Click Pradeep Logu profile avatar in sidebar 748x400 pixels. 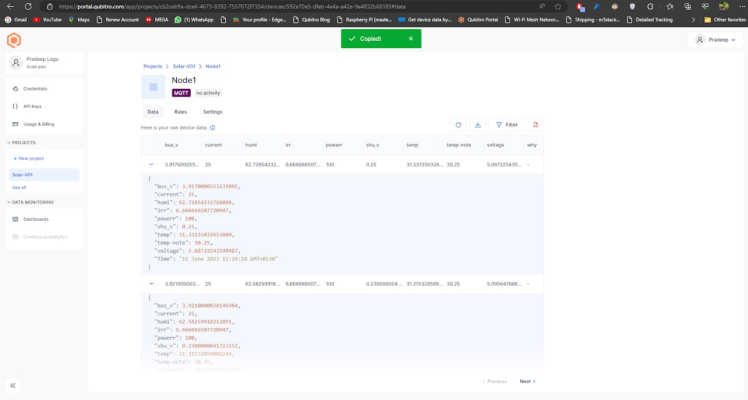[16, 62]
